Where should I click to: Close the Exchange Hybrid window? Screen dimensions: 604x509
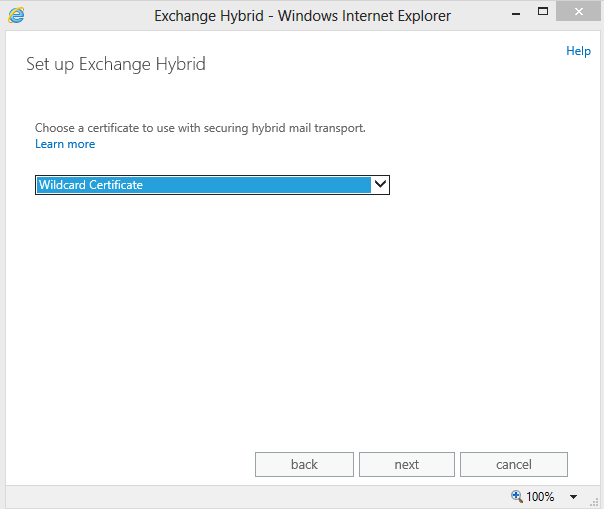578,12
